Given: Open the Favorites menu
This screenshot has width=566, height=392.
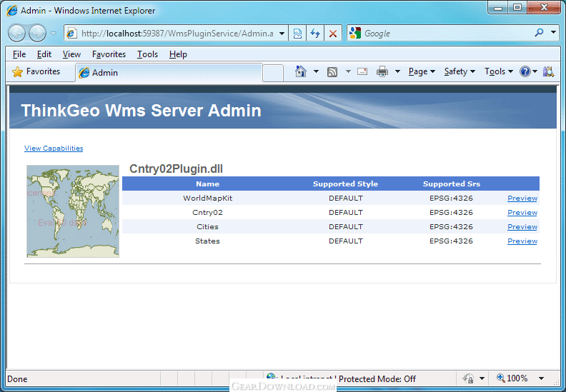Looking at the screenshot, I should (109, 54).
